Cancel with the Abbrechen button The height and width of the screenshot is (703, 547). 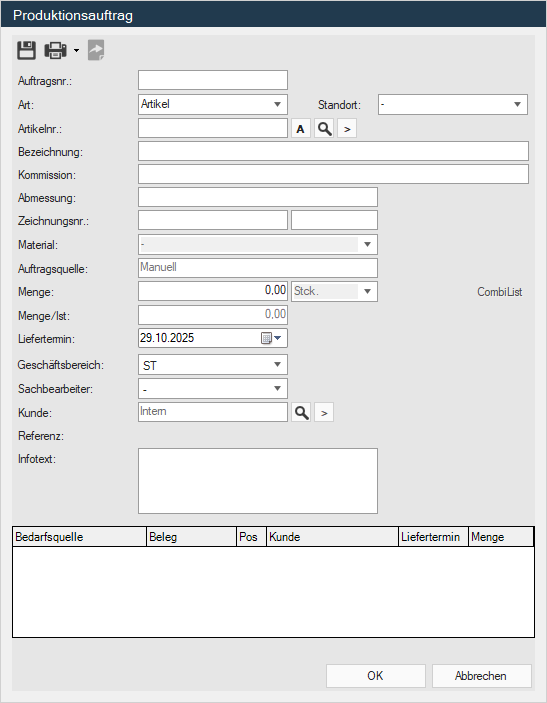click(482, 676)
